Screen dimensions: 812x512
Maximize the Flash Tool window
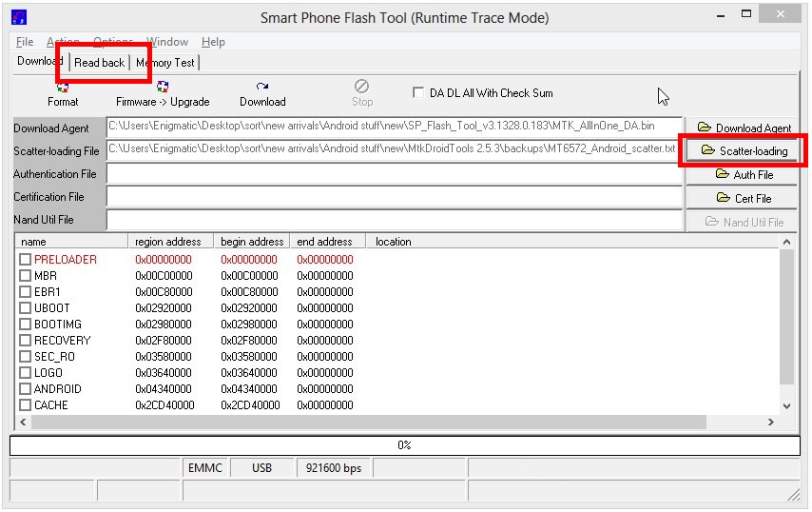746,14
